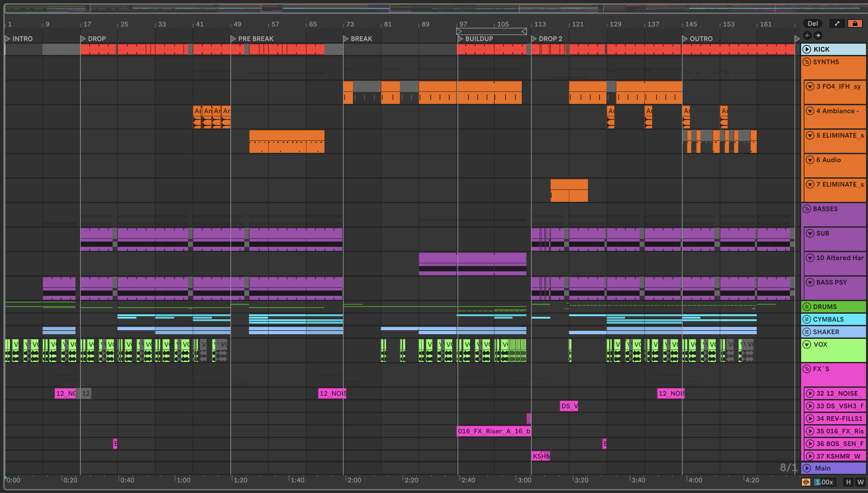Click the Del locator button
868x493 pixels.
812,23
